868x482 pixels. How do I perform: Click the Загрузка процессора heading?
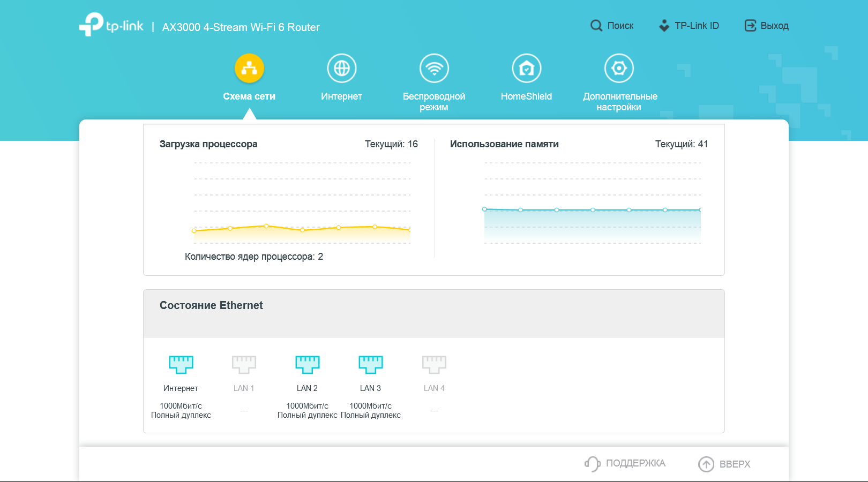(x=208, y=144)
